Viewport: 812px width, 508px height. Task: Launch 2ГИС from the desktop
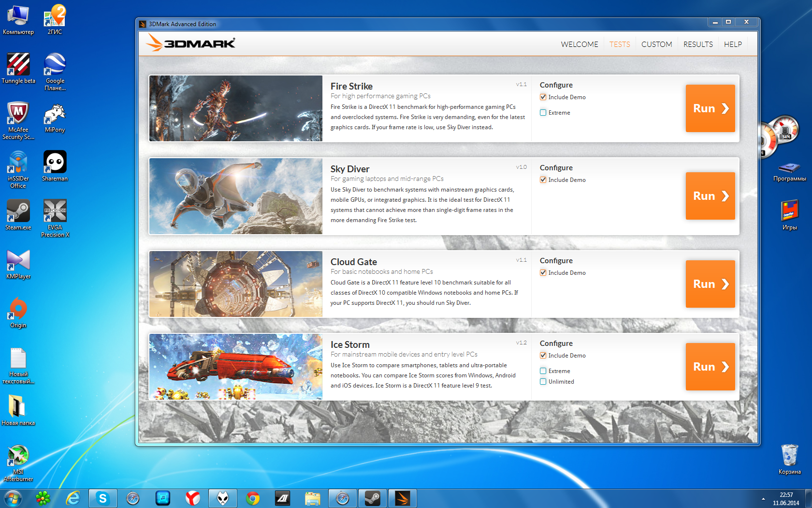click(55, 20)
